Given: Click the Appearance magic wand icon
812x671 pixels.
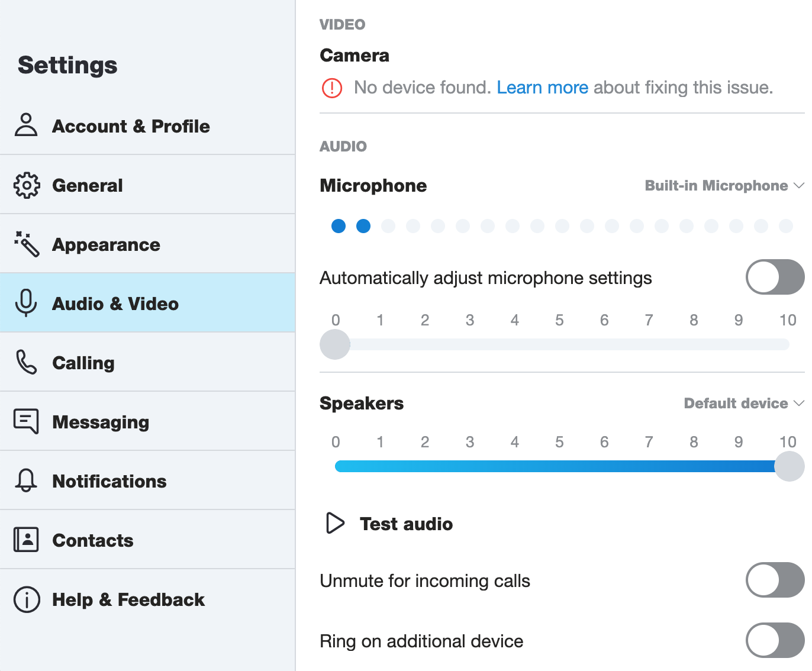Looking at the screenshot, I should click(27, 244).
